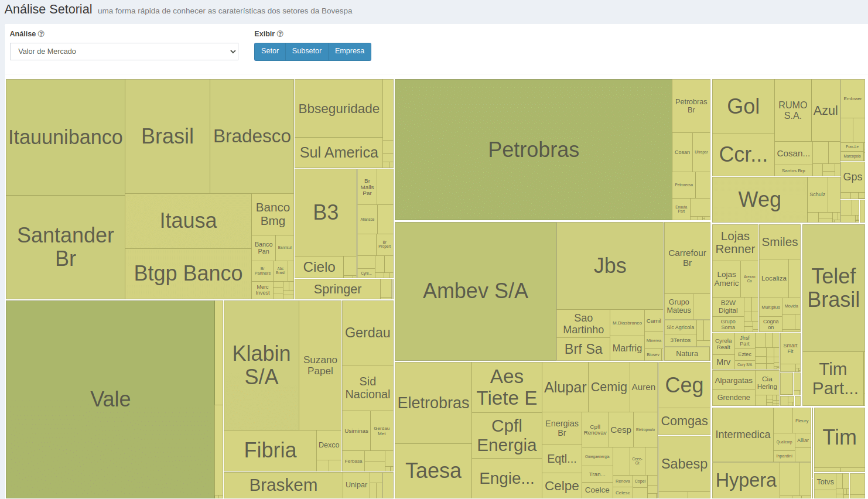
Task: Switch to Subsetor view
Action: point(307,52)
